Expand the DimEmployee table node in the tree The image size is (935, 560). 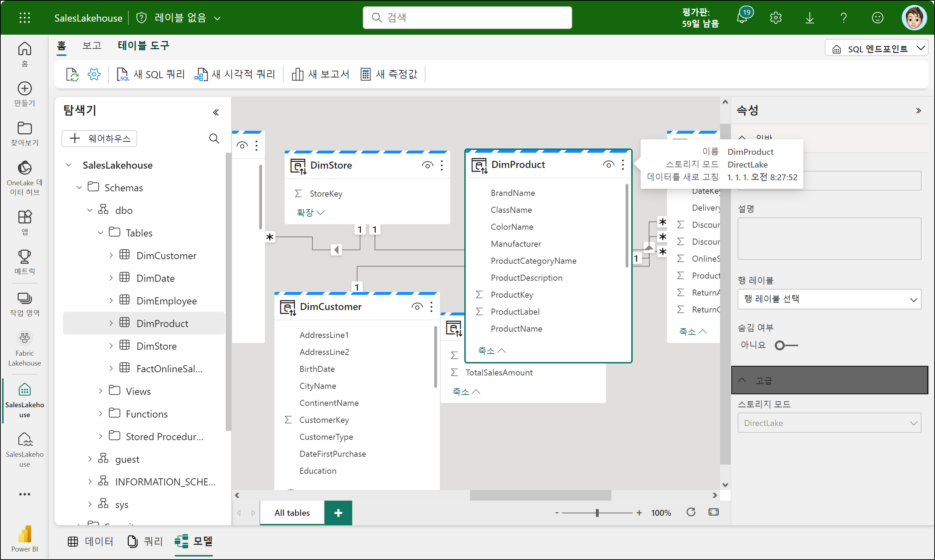[x=111, y=301]
